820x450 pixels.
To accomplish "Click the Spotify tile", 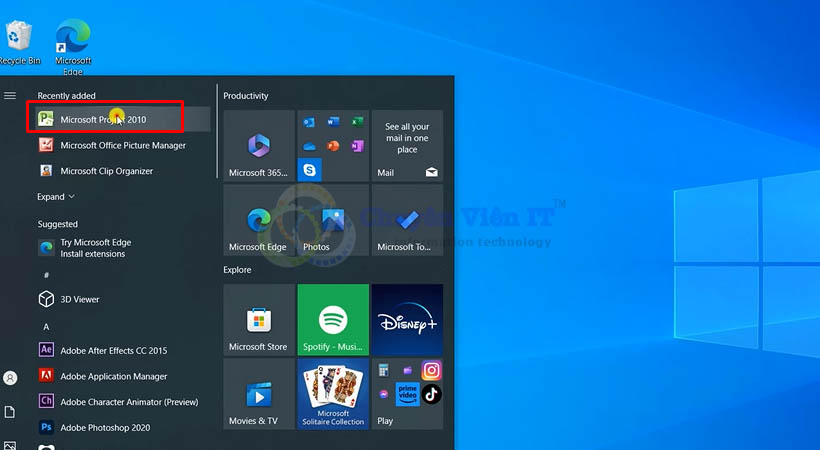I will coord(333,320).
